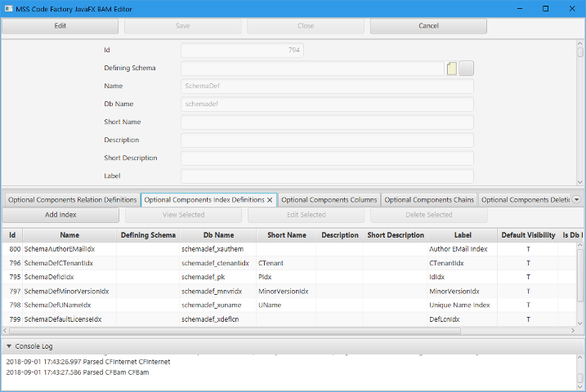Click the page icon beside Defining Schema
This screenshot has width=586, height=392.
tap(452, 69)
